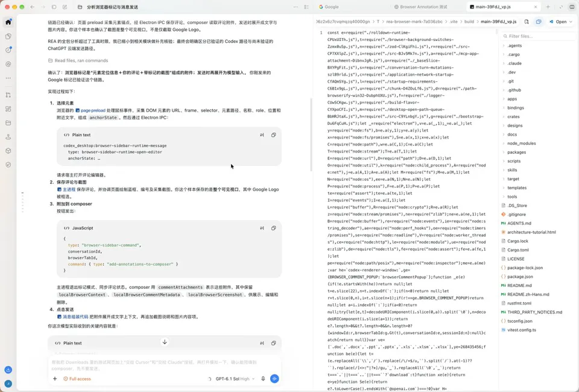Click the Full access permission button
The height and width of the screenshot is (392, 579).
pos(77,379)
